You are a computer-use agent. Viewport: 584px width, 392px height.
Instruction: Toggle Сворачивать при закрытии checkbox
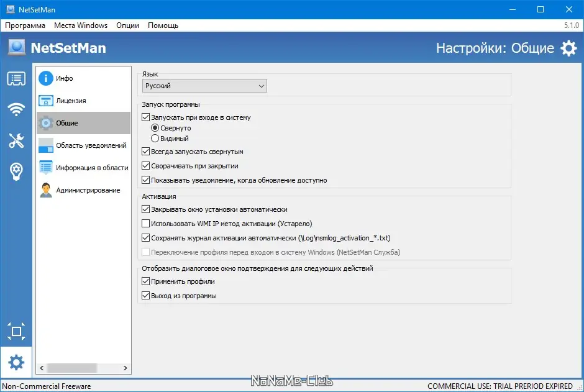point(145,166)
